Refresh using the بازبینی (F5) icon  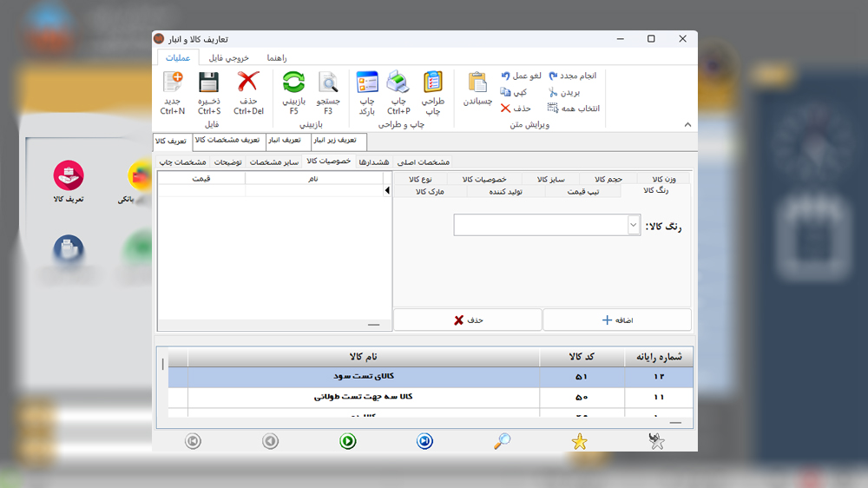(294, 83)
